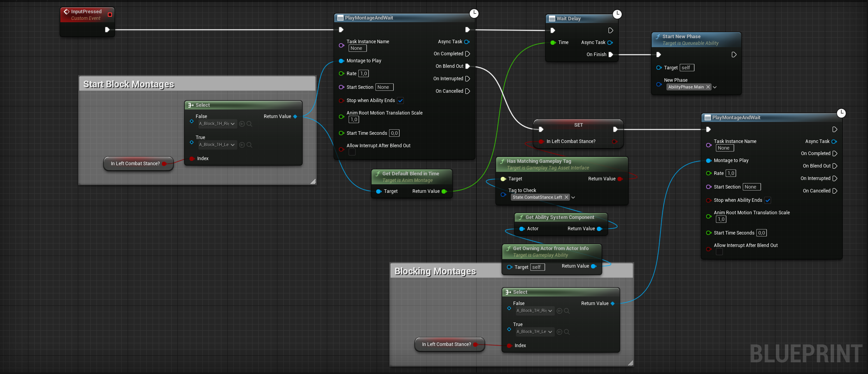Select the SET node header
Image resolution: width=868 pixels, height=374 pixels.
[x=579, y=125]
